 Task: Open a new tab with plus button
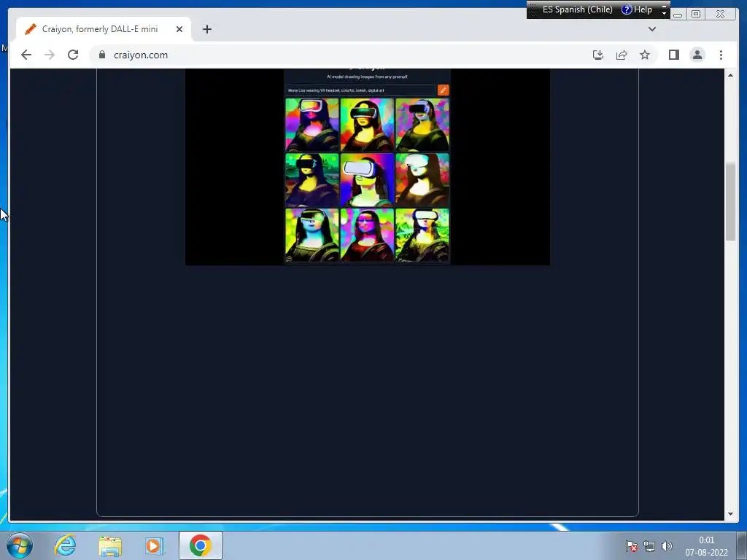click(206, 29)
